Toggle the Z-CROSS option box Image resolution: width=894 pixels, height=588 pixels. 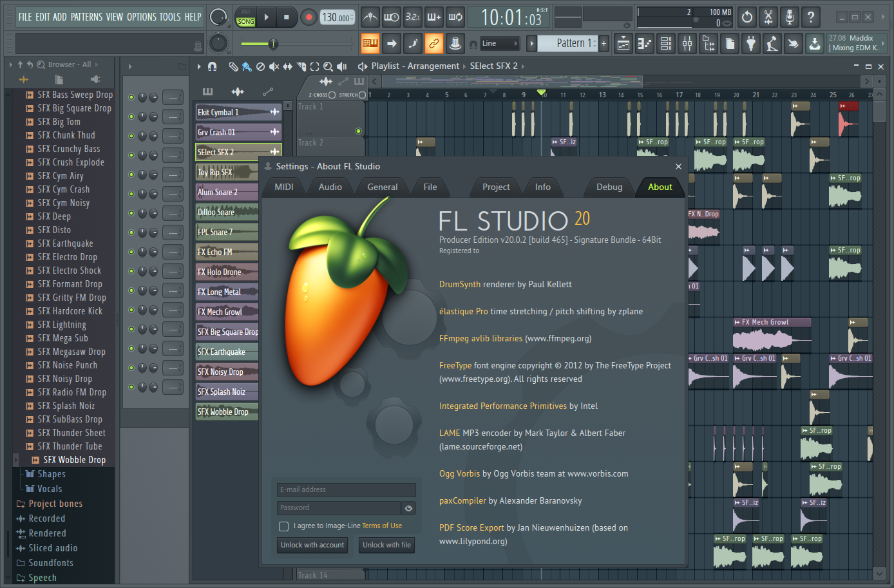coord(332,95)
